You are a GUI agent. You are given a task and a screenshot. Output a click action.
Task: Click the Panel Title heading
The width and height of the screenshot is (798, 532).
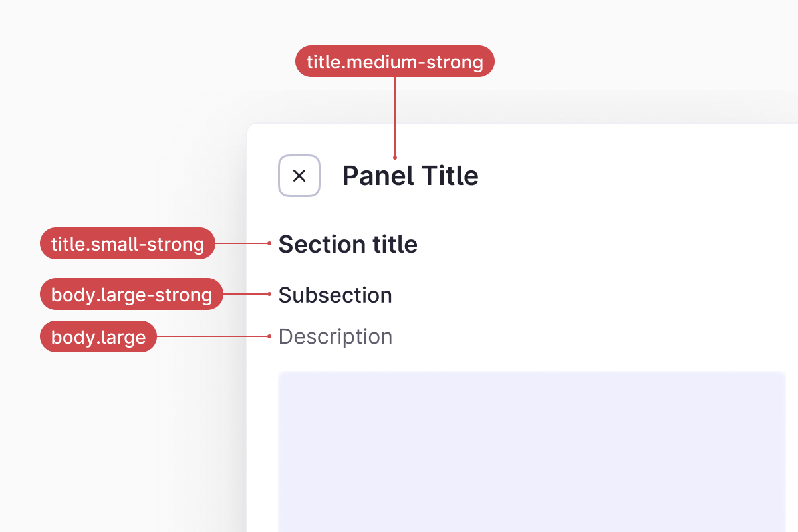pos(410,176)
